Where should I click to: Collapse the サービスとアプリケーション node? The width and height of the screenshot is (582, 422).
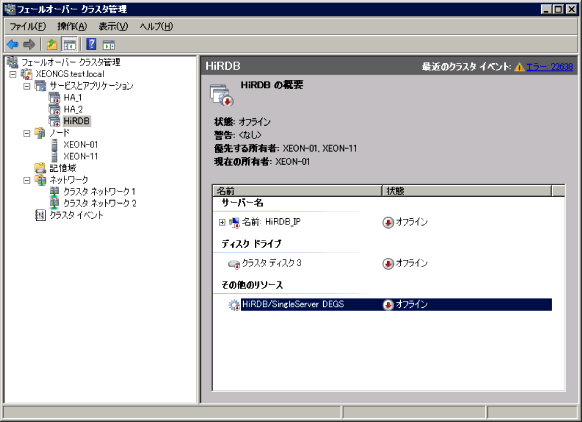(x=27, y=86)
